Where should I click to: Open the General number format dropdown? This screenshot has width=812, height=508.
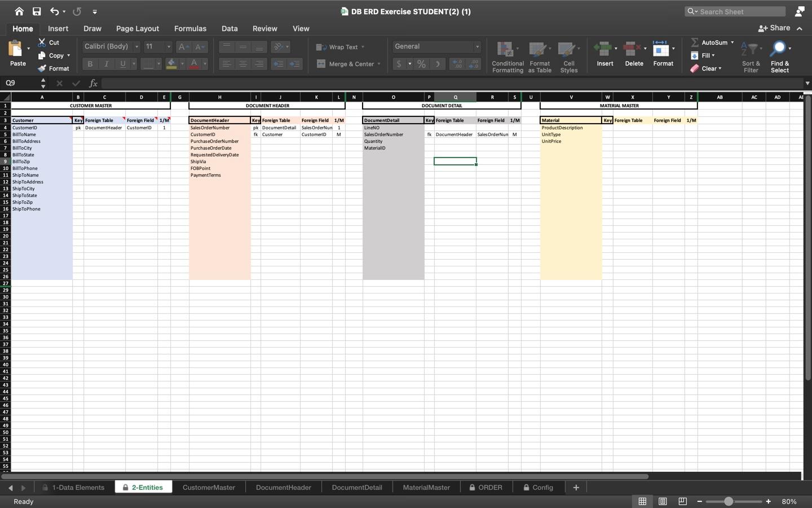476,46
